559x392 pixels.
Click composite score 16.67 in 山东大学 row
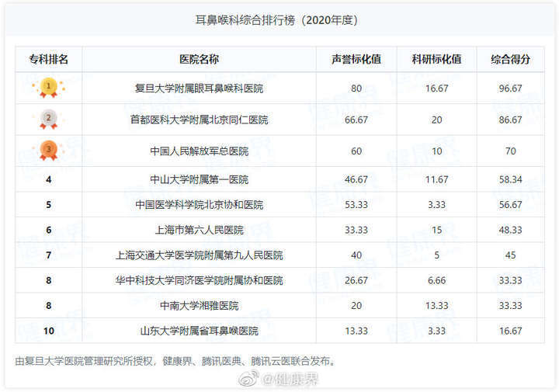[511, 331]
